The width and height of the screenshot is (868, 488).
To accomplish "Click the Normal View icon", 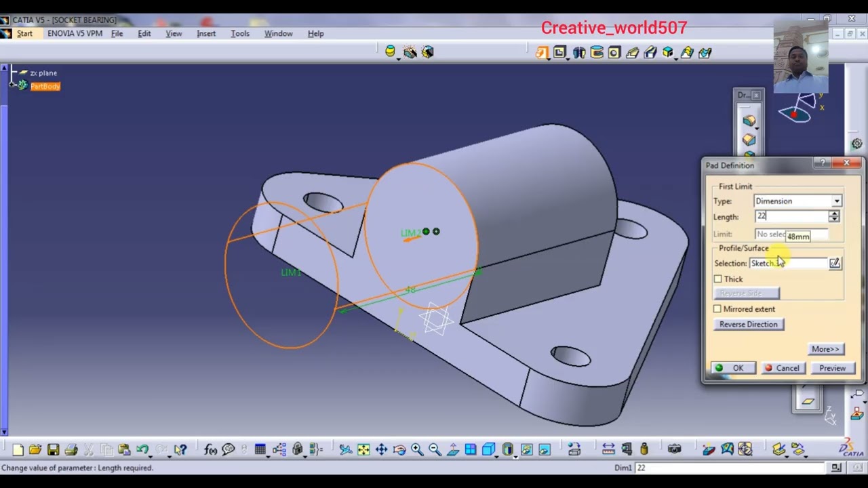I will coord(452,449).
